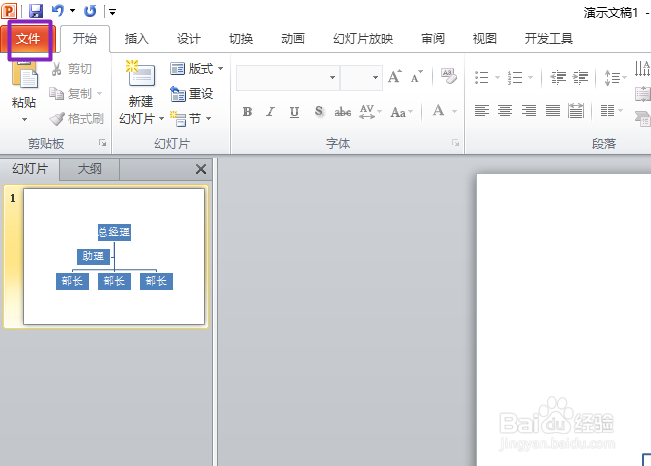Expand the font name dropdown arrow

[333, 78]
